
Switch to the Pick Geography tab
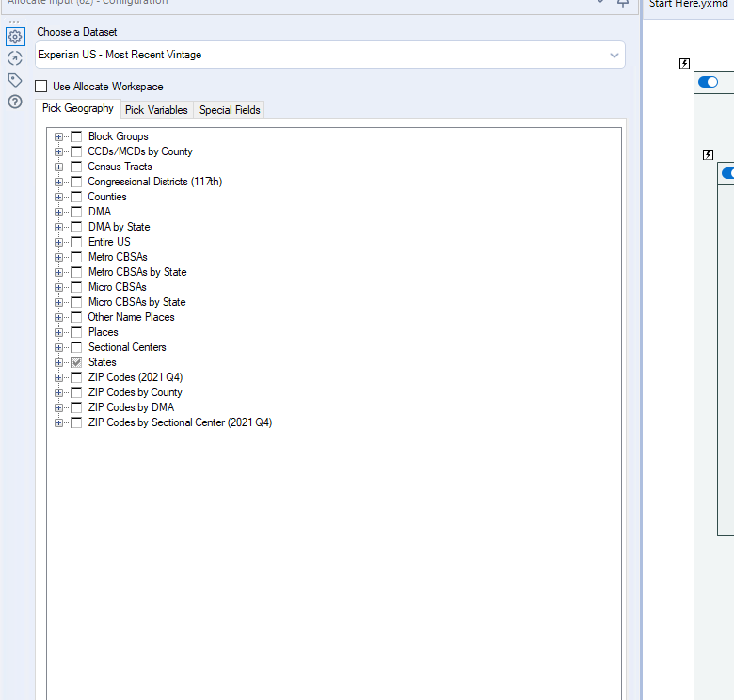[78, 108]
